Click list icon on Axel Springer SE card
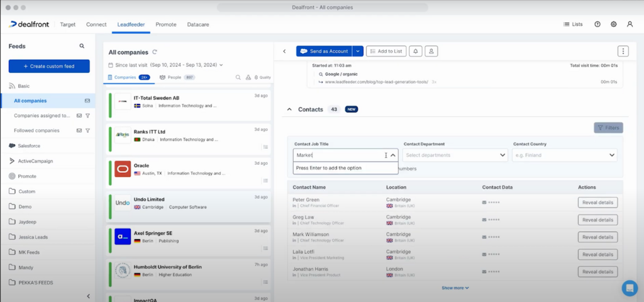Image resolution: width=644 pixels, height=302 pixels. [x=265, y=248]
